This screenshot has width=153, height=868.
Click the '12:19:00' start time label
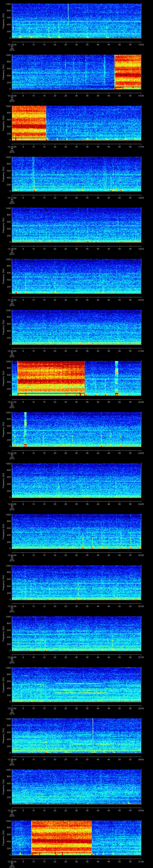[12, 300]
